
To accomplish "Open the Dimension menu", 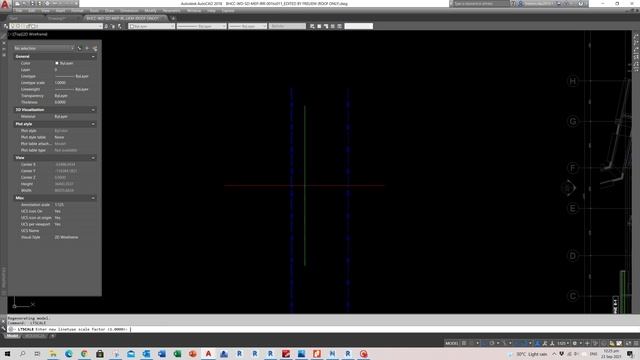I will pos(129,11).
